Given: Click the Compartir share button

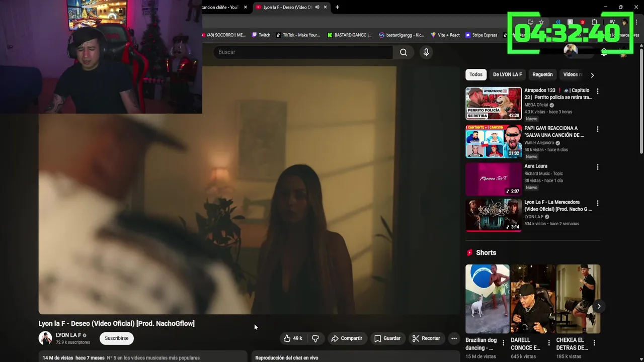Looking at the screenshot, I should (x=347, y=338).
